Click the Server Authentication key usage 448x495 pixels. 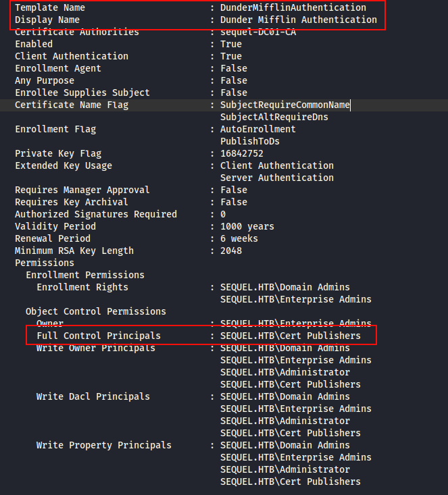click(x=276, y=178)
